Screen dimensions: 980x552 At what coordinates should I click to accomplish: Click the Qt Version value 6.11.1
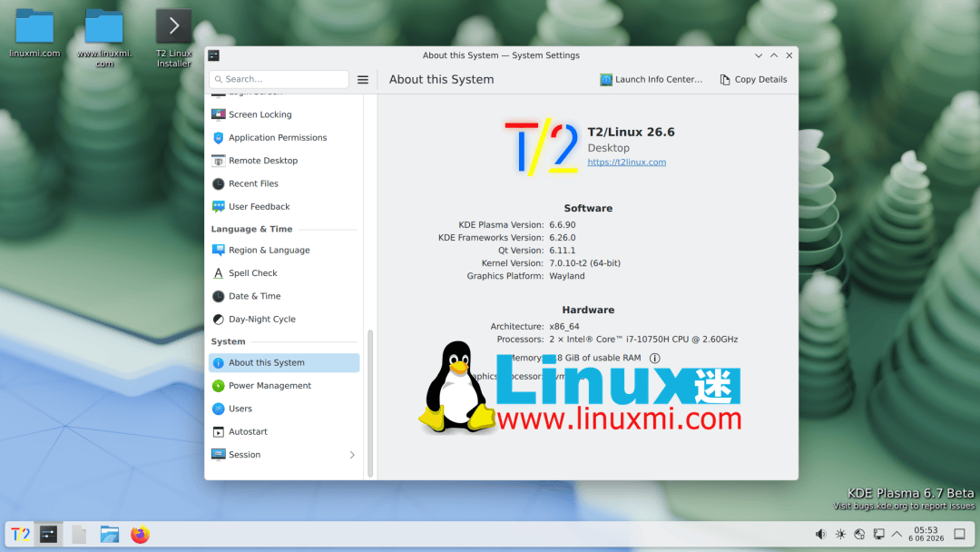click(x=563, y=251)
